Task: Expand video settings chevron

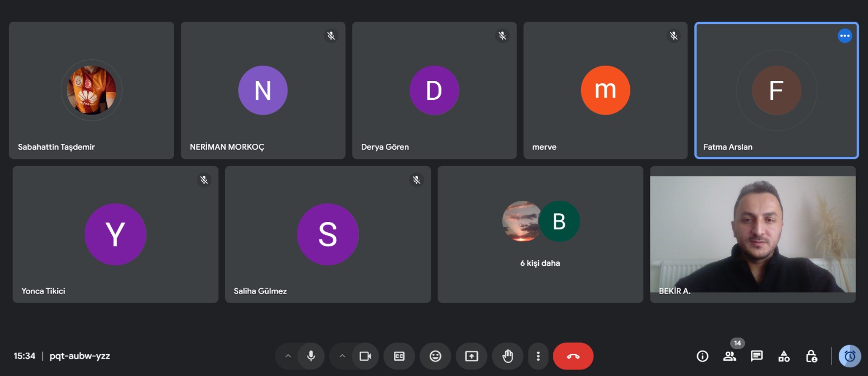Action: [x=342, y=356]
